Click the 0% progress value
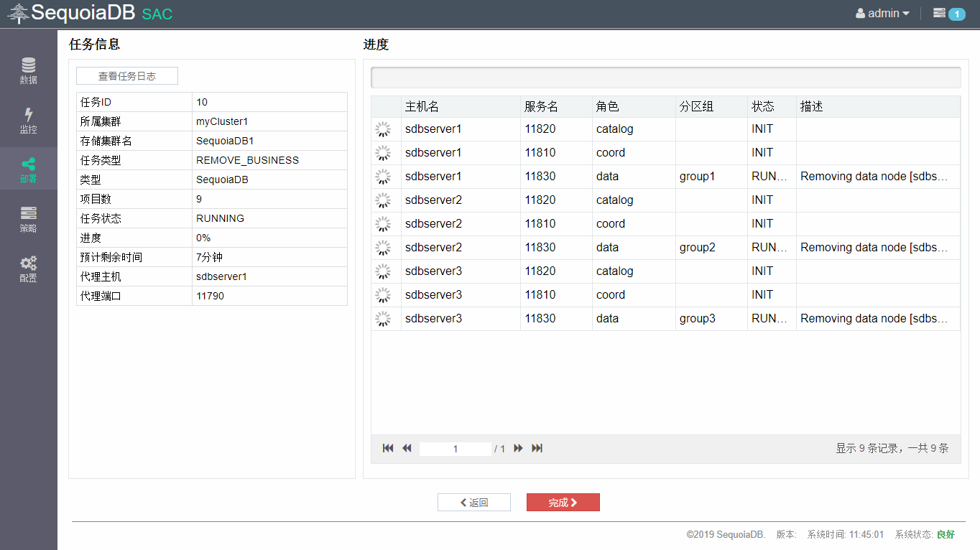The width and height of the screenshot is (980, 550). coord(203,238)
